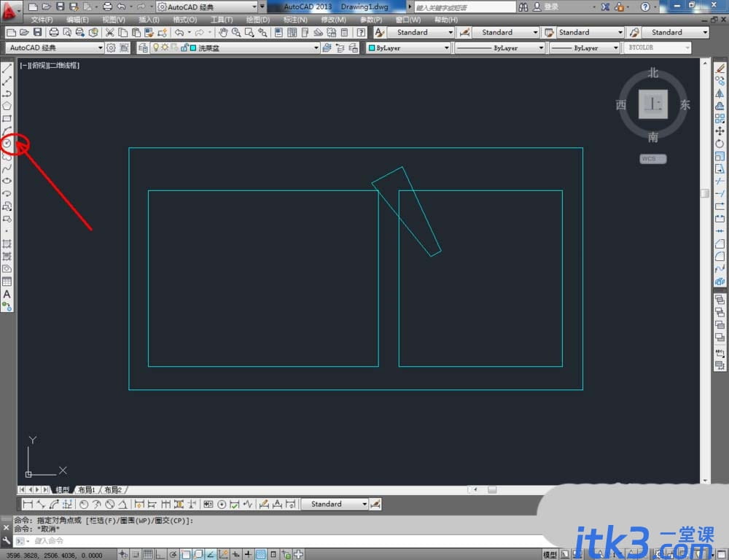Select the Array tool in modify toolbar

click(720, 119)
